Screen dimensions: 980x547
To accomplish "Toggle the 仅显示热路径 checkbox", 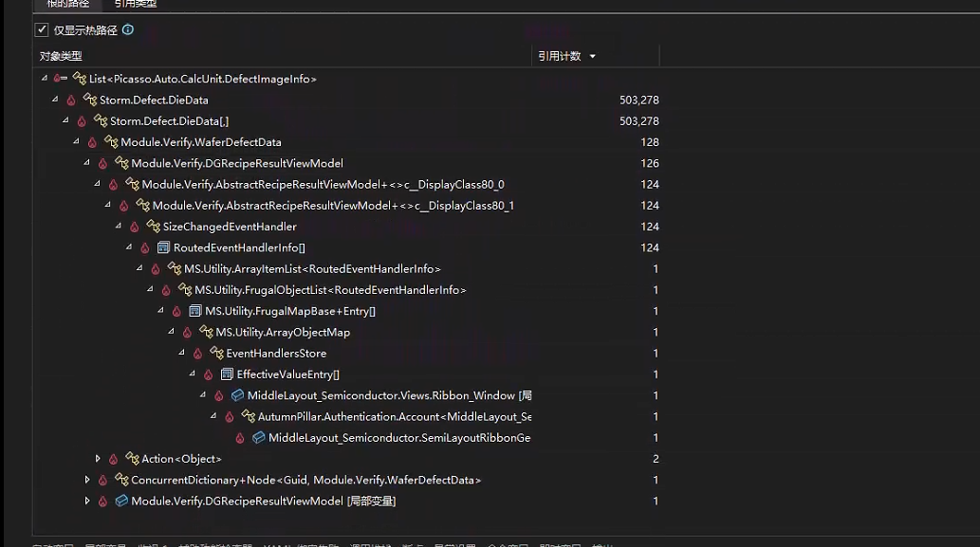I will point(42,30).
